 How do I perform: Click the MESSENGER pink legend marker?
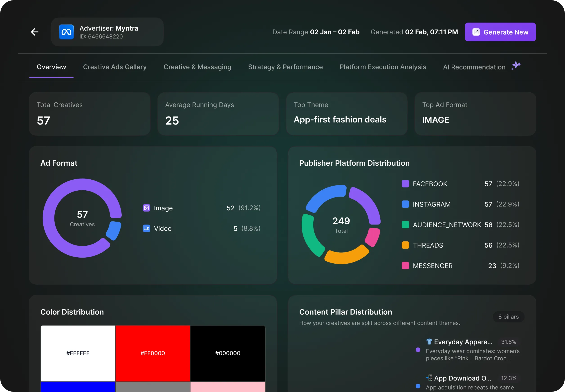point(405,266)
